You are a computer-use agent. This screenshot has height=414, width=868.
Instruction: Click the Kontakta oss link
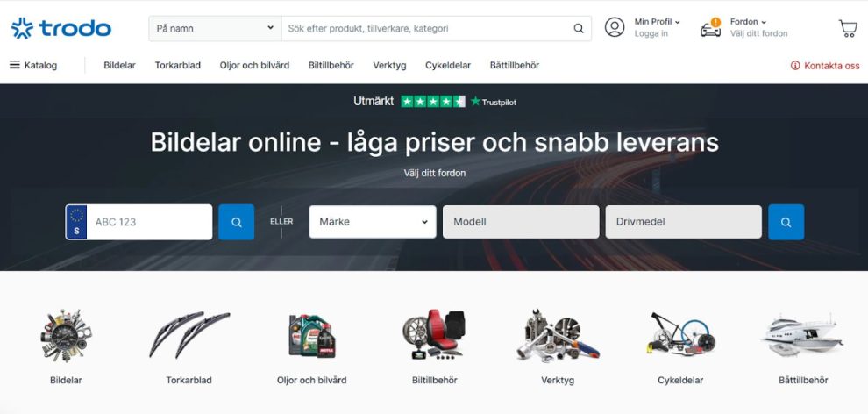(x=825, y=65)
